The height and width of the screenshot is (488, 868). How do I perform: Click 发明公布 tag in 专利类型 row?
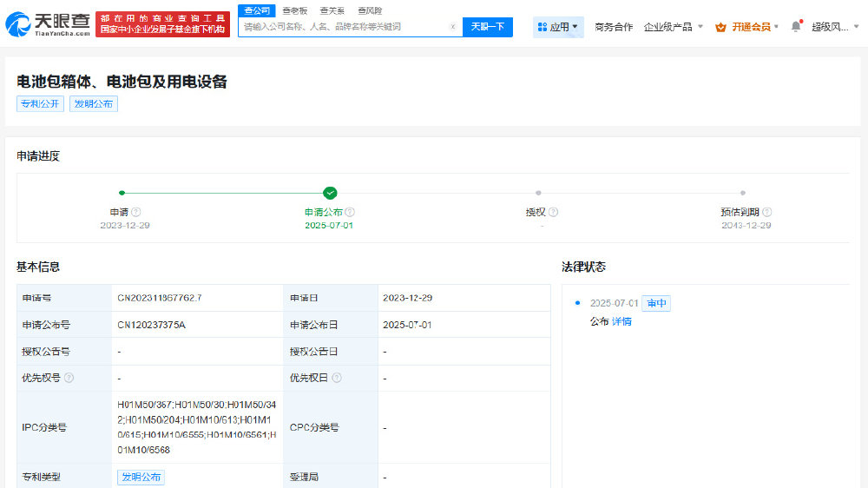pyautogui.click(x=141, y=477)
